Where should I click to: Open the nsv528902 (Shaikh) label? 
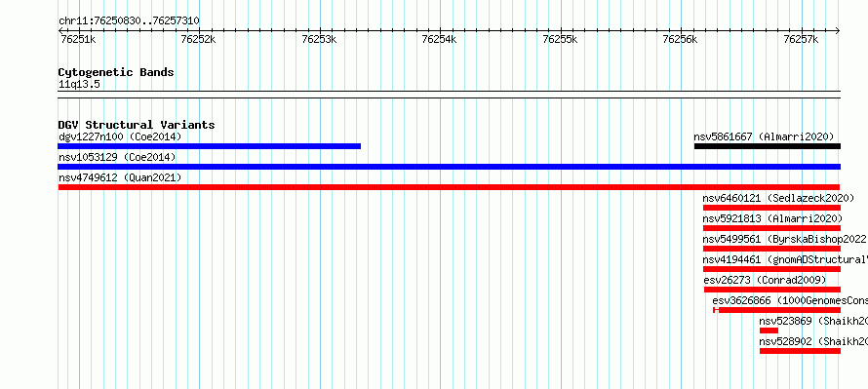pos(813,341)
